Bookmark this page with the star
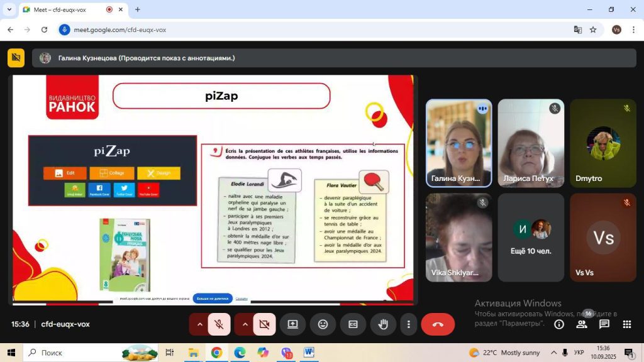Screen dimensions: 644x362 [593, 30]
